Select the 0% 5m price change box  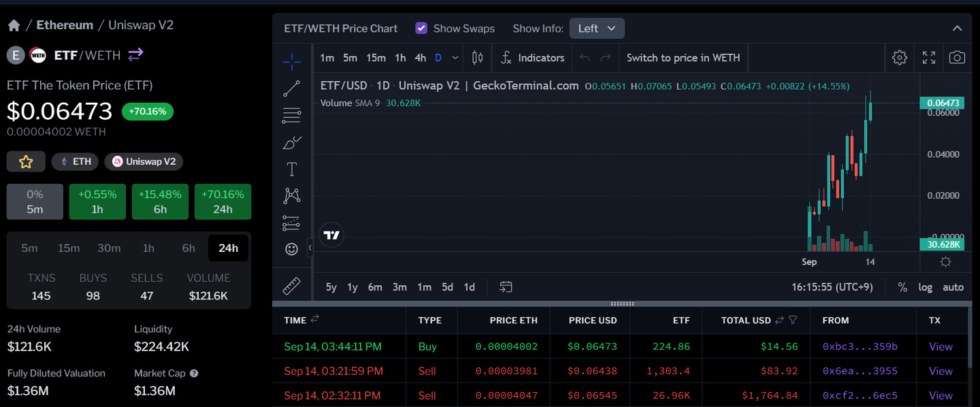point(35,201)
